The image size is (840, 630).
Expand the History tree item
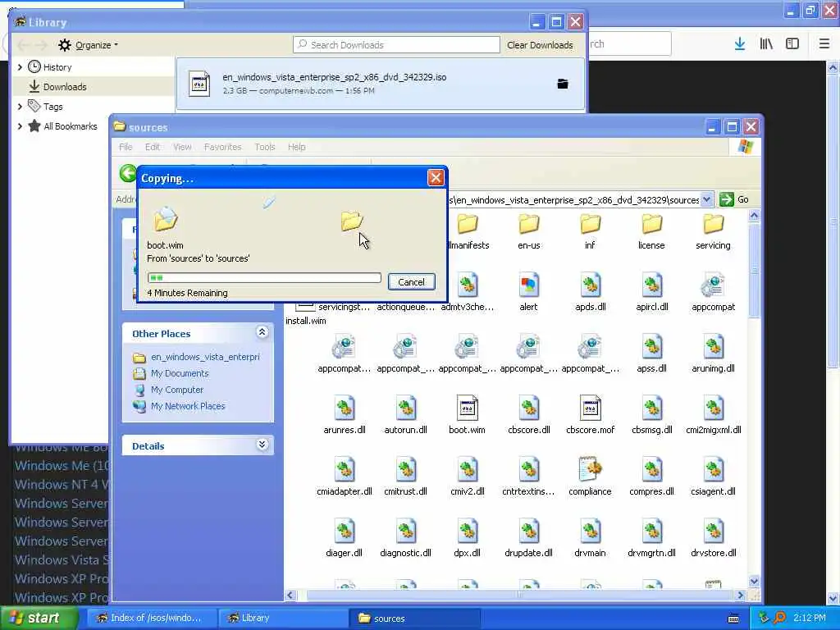20,67
